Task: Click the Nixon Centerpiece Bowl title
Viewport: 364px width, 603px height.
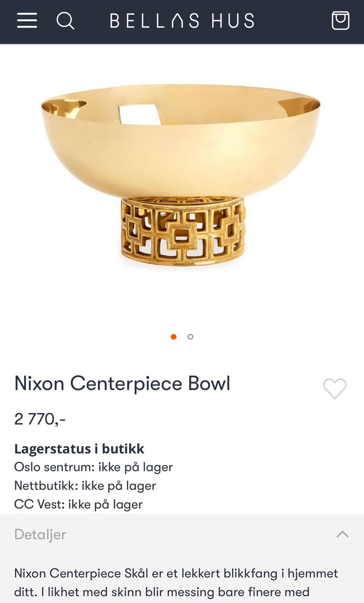Action: click(x=122, y=383)
